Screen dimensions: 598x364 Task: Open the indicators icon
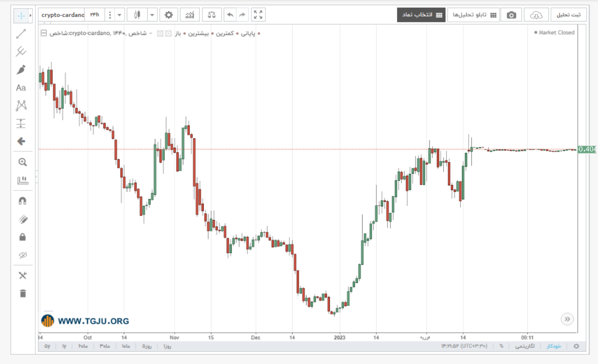190,15
